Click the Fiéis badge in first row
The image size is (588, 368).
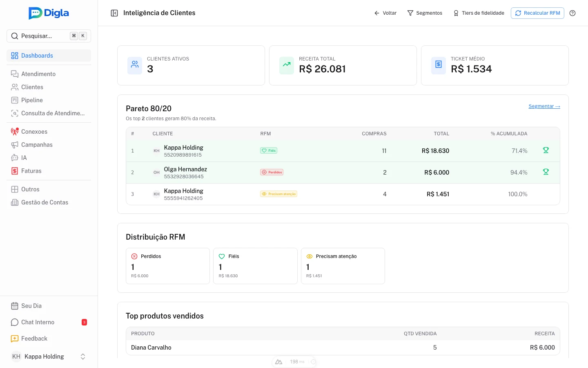point(269,150)
